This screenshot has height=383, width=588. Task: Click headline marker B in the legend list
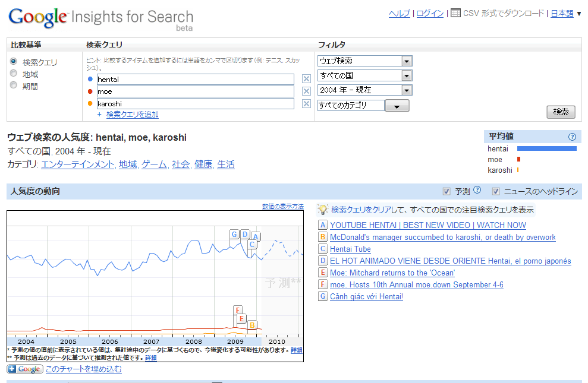pyautogui.click(x=322, y=237)
